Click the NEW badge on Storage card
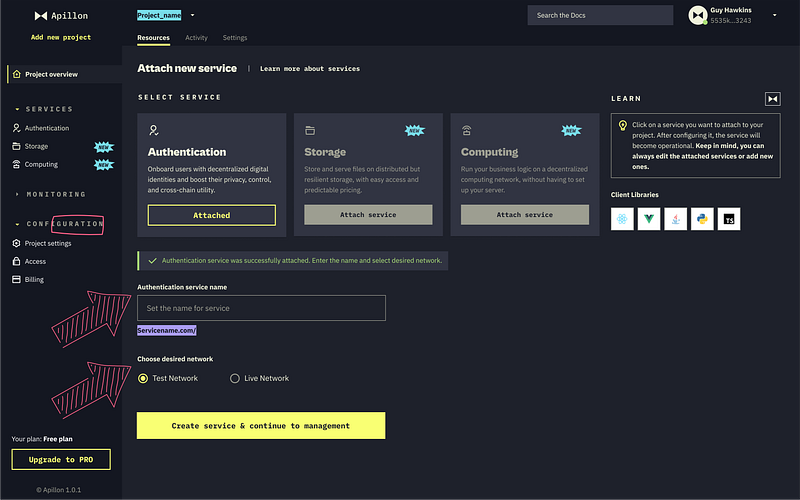This screenshot has width=800, height=500. pyautogui.click(x=414, y=131)
